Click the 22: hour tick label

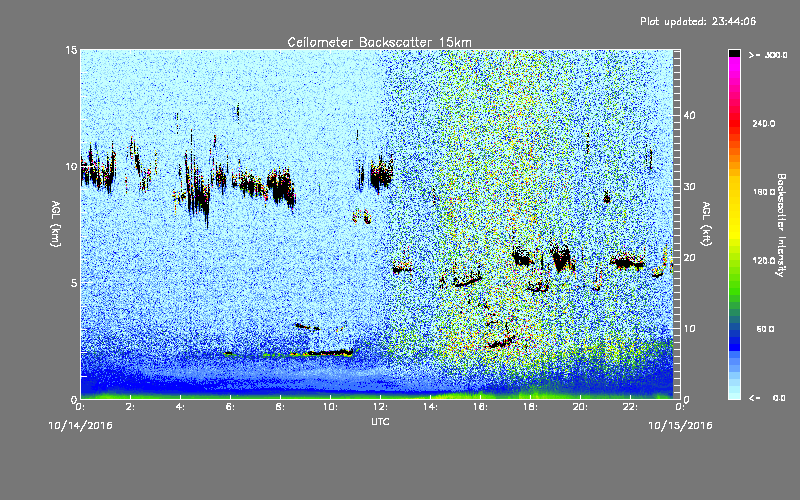[630, 407]
